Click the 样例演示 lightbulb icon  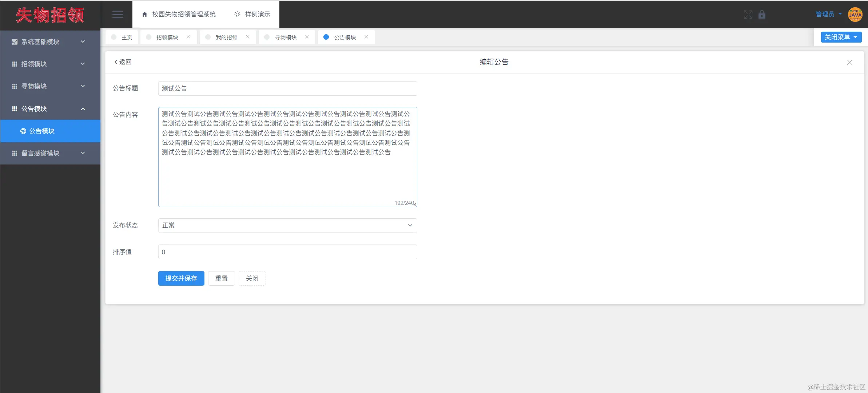click(236, 14)
